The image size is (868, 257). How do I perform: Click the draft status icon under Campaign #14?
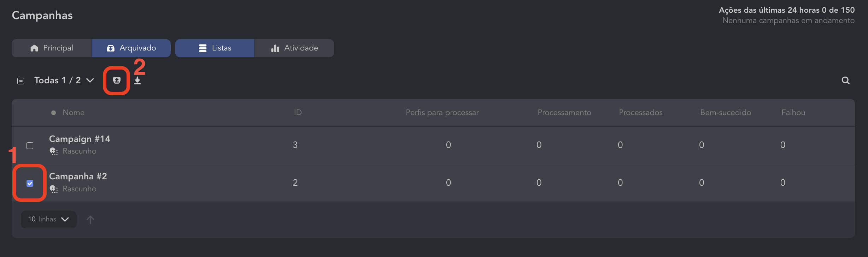(x=54, y=151)
